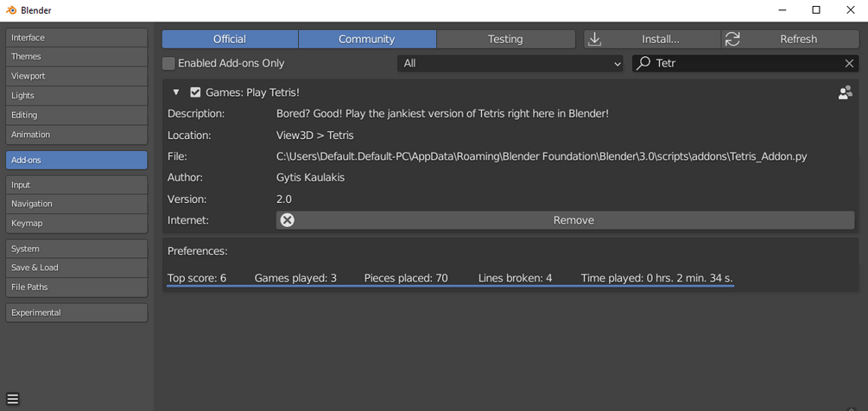Viewport: 868px width, 411px height.
Task: Click the add-on description text
Action: pyautogui.click(x=443, y=113)
